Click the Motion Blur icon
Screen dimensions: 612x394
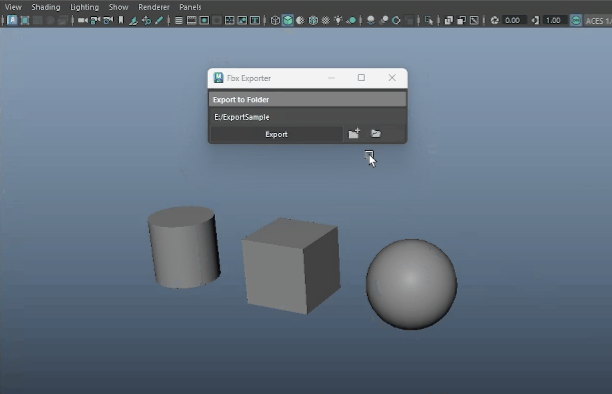[383, 20]
